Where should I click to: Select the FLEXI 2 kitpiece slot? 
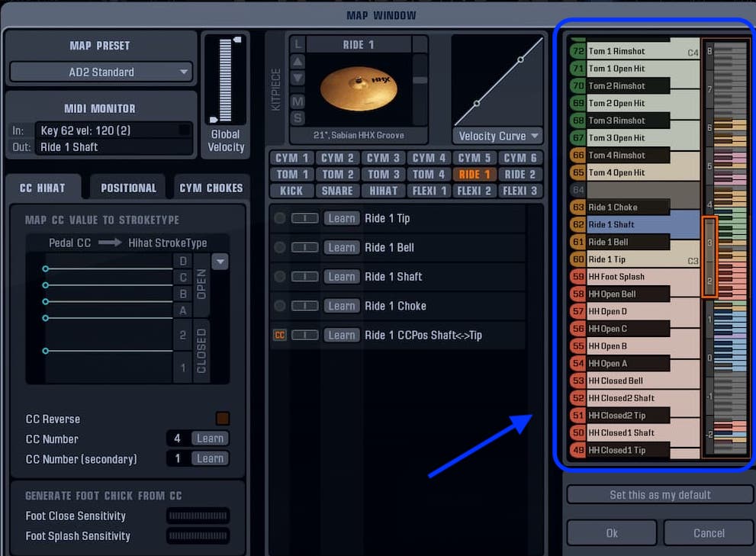tap(475, 191)
